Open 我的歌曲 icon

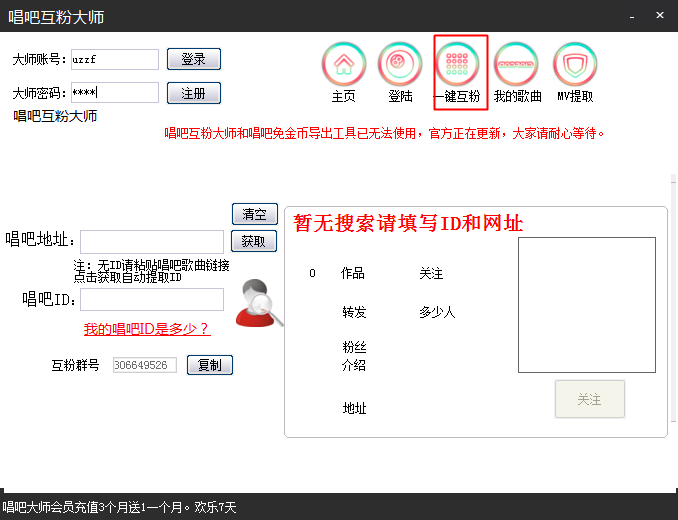click(516, 64)
